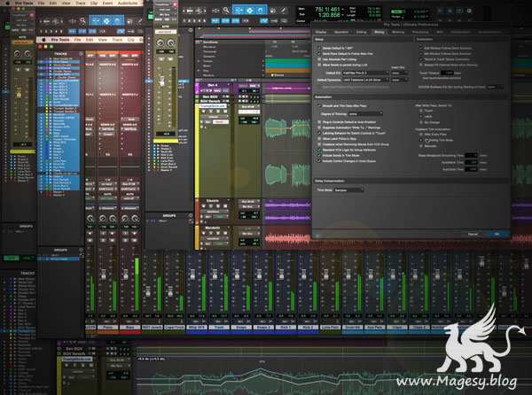Select the Pencil tool beside the main counter
This screenshot has width=532, height=395.
(284, 11)
